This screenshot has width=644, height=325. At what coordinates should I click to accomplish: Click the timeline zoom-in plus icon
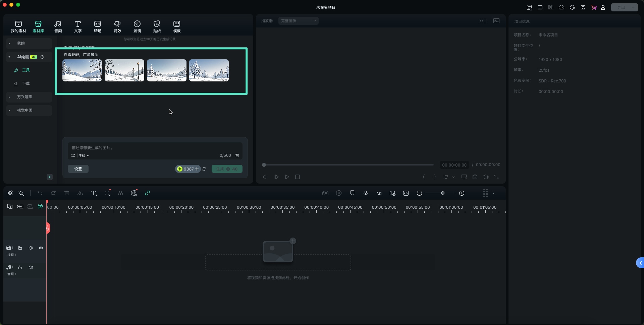pyautogui.click(x=462, y=193)
